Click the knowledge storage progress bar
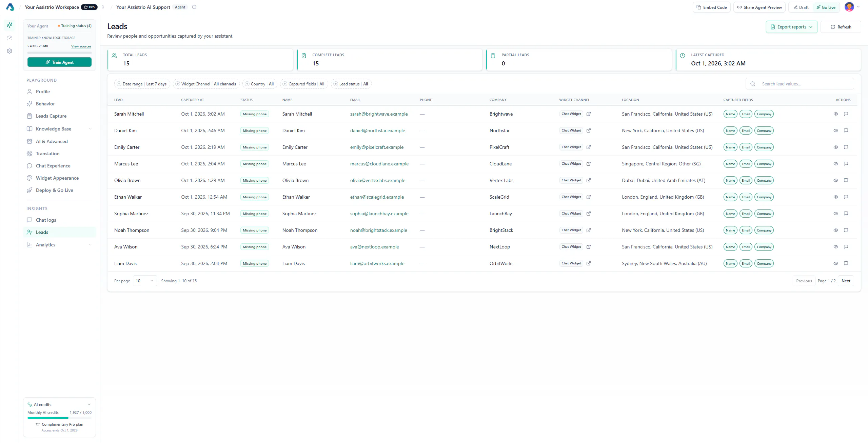The height and width of the screenshot is (443, 868). tap(59, 53)
